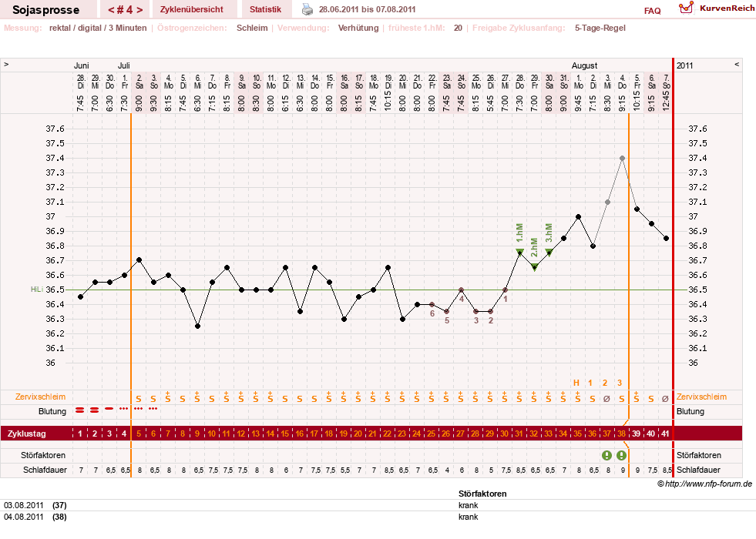Click cycle day 1 in Zyklustag row

(x=80, y=434)
